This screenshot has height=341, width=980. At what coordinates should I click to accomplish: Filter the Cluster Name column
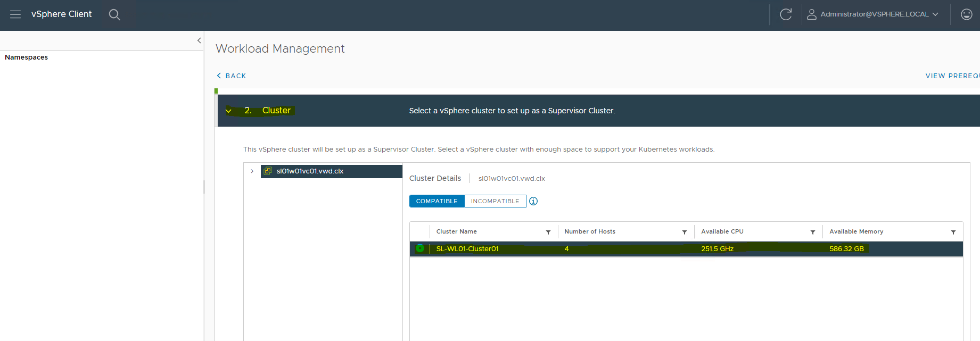coord(548,232)
